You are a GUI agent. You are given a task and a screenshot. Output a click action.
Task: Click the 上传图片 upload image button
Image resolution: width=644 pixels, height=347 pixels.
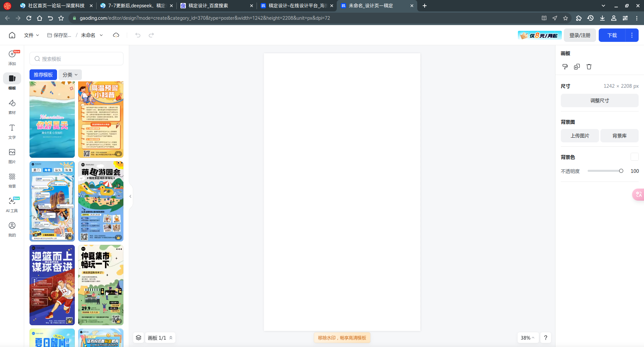580,136
